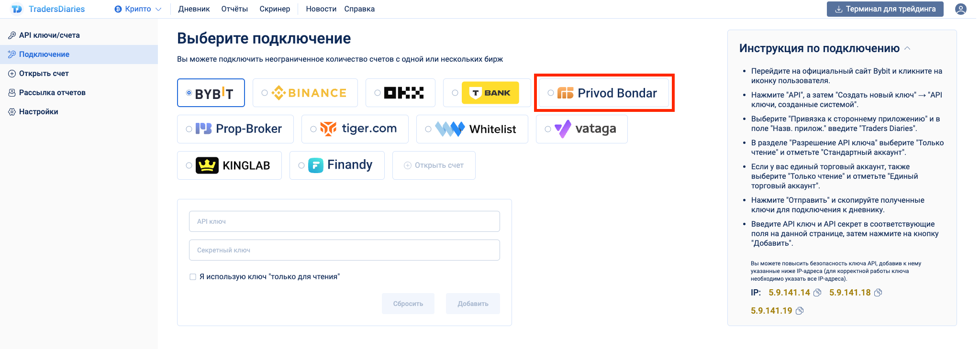The width and height of the screenshot is (980, 349).
Task: Select the Privod Bondar radio button
Action: pyautogui.click(x=551, y=93)
